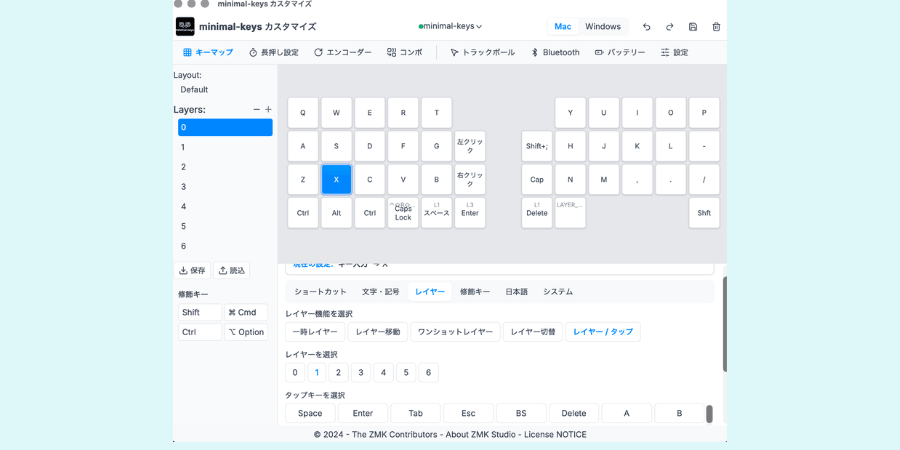Image resolution: width=900 pixels, height=450 pixels.
Task: Open the 修飾キー category tab
Action: click(475, 292)
